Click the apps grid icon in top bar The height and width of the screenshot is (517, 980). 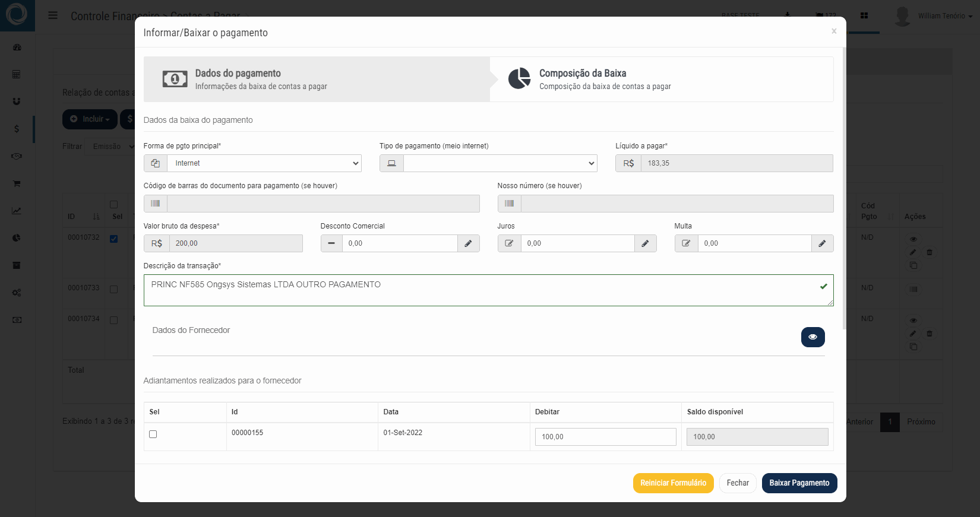coord(864,15)
